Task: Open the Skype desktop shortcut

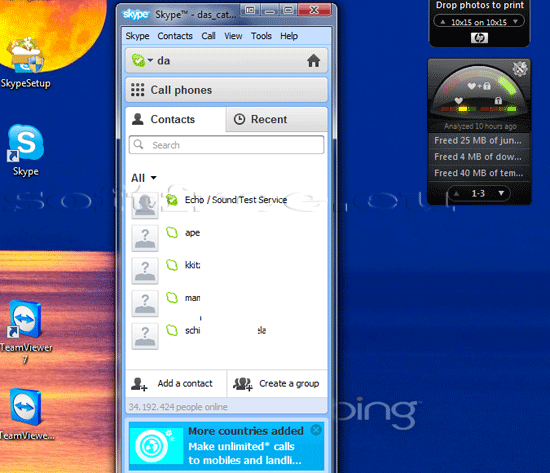Action: [x=26, y=151]
